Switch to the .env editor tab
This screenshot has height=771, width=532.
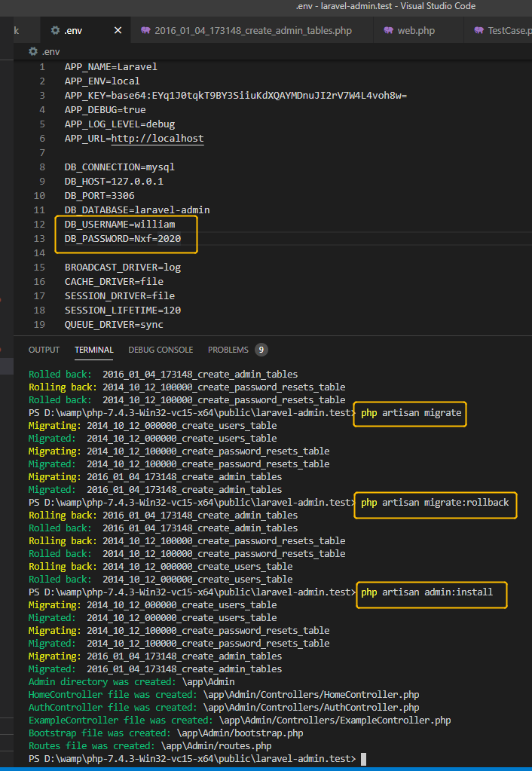click(84, 30)
